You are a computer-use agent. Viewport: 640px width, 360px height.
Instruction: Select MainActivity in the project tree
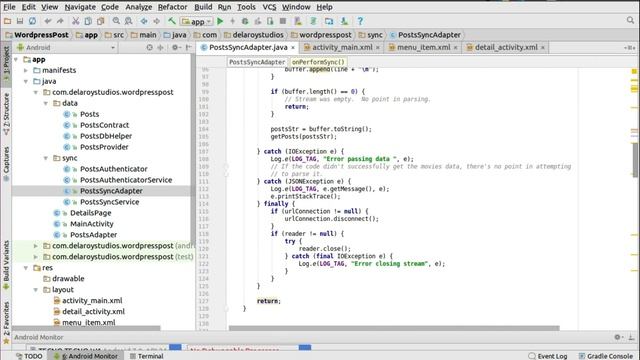click(91, 224)
